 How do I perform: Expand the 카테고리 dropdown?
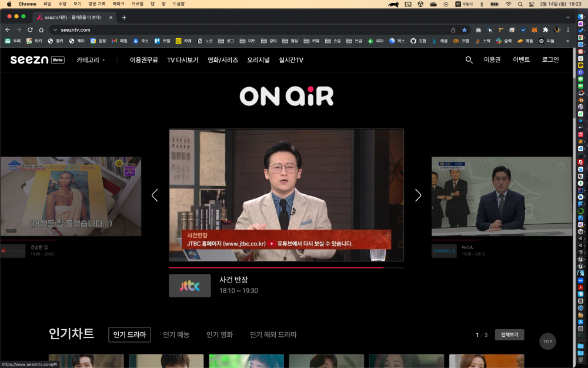91,59
